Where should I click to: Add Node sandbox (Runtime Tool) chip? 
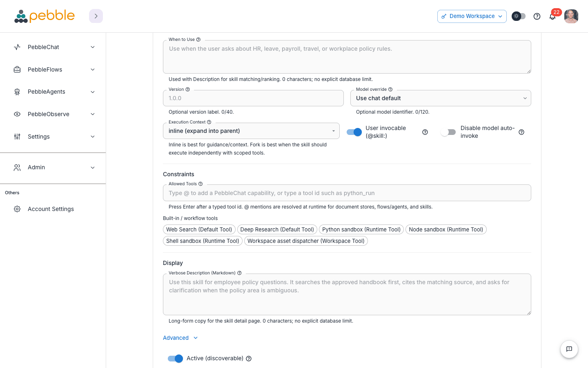pos(446,229)
